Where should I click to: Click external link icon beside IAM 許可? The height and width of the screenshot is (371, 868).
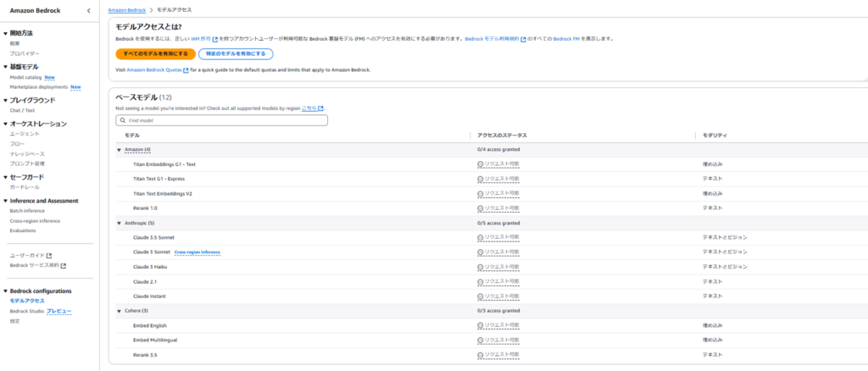click(x=215, y=39)
